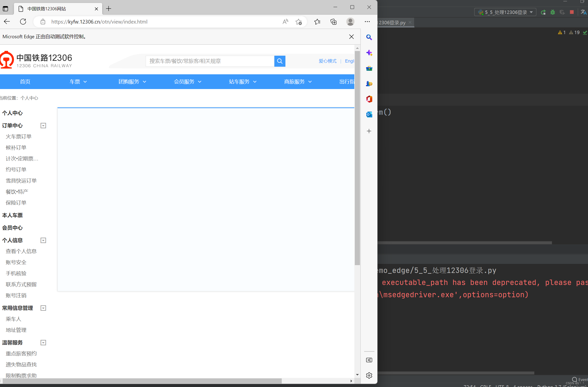Screen dimensions: 588x387
Task: Open 地址管理 link
Action: (x=16, y=330)
